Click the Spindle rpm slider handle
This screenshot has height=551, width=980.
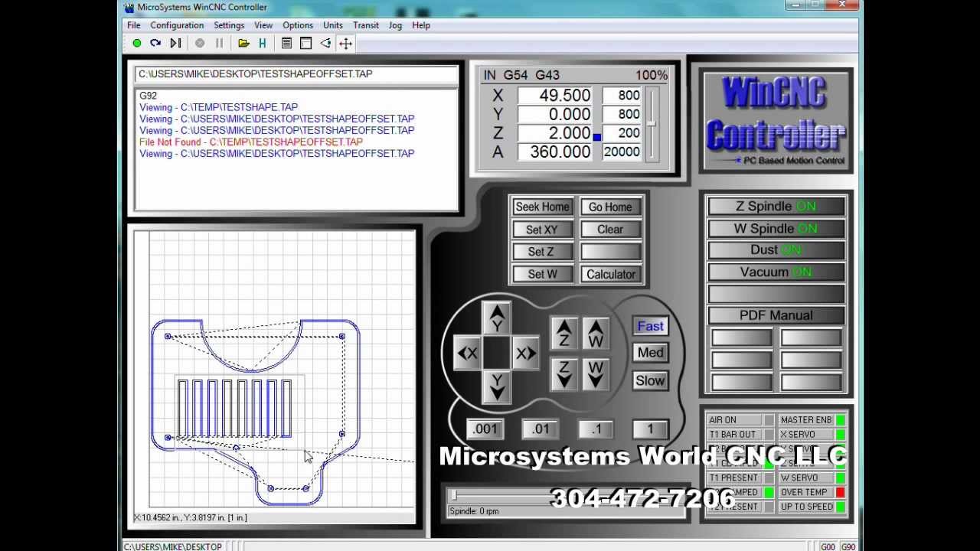453,496
